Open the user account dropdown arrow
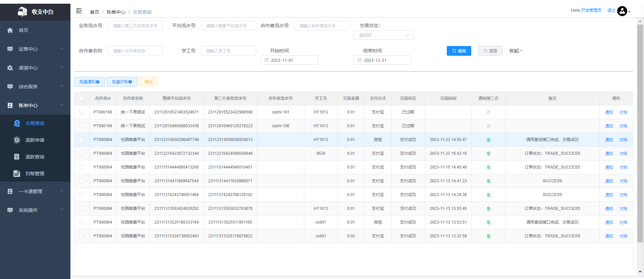This screenshot has width=644, height=279. point(629,12)
